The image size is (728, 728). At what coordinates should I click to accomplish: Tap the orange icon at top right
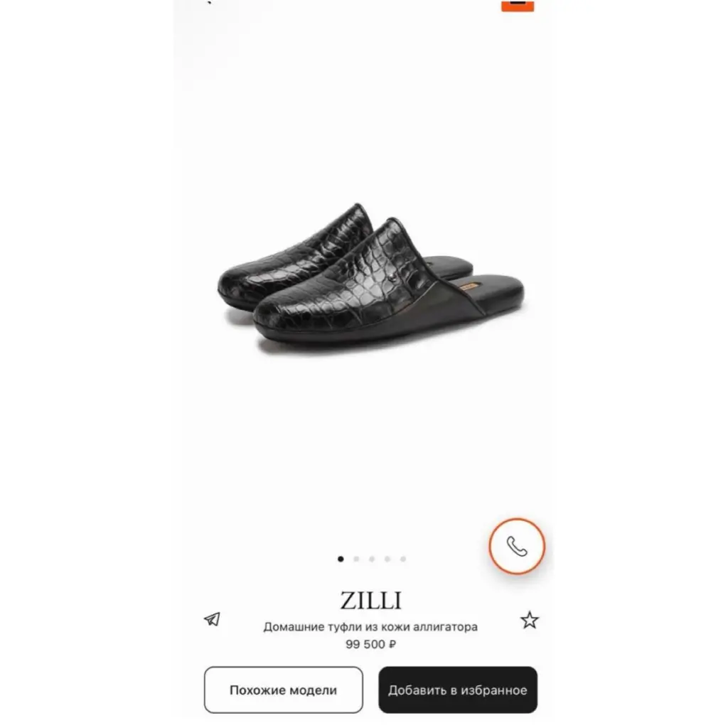tap(518, 6)
